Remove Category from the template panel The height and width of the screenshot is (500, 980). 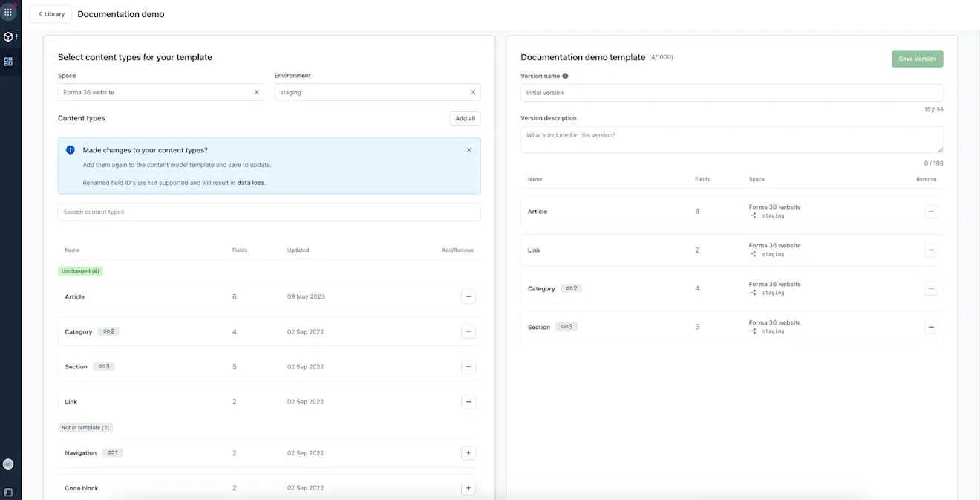931,288
